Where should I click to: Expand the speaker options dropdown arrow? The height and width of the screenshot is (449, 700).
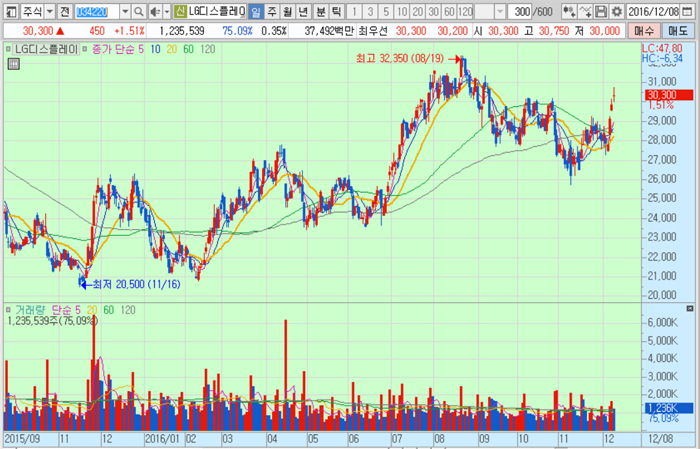pyautogui.click(x=165, y=10)
